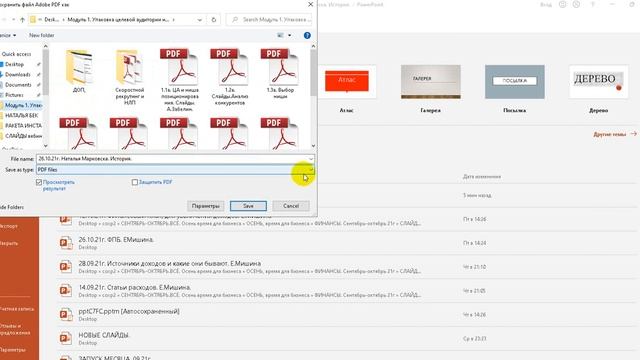Toggle the Просмотреть результат checkbox

point(39,182)
